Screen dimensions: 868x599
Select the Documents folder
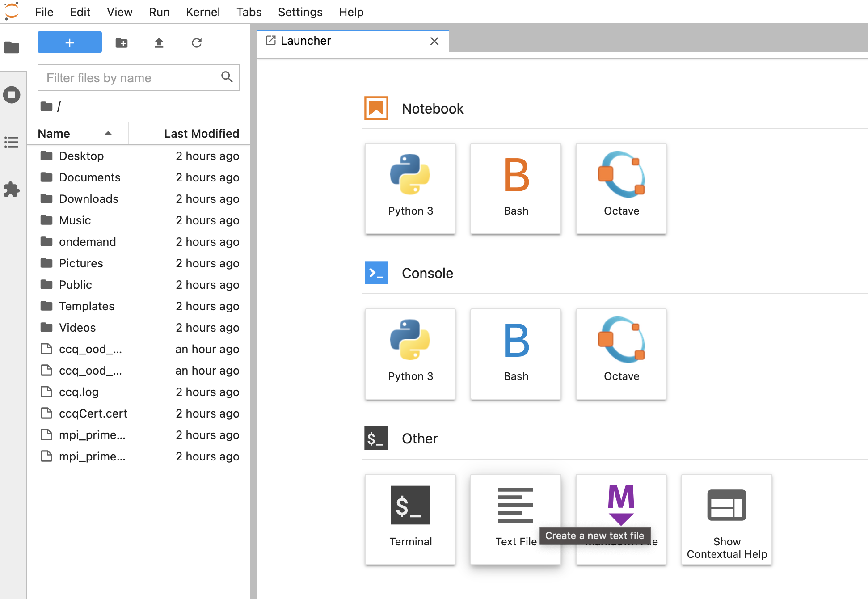139,177
